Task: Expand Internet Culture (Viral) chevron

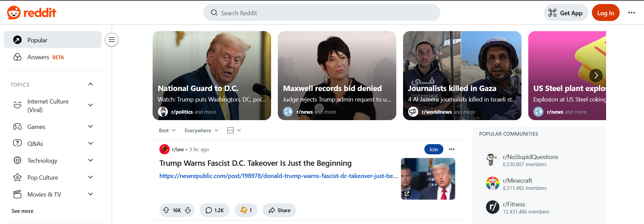Action: pyautogui.click(x=90, y=105)
